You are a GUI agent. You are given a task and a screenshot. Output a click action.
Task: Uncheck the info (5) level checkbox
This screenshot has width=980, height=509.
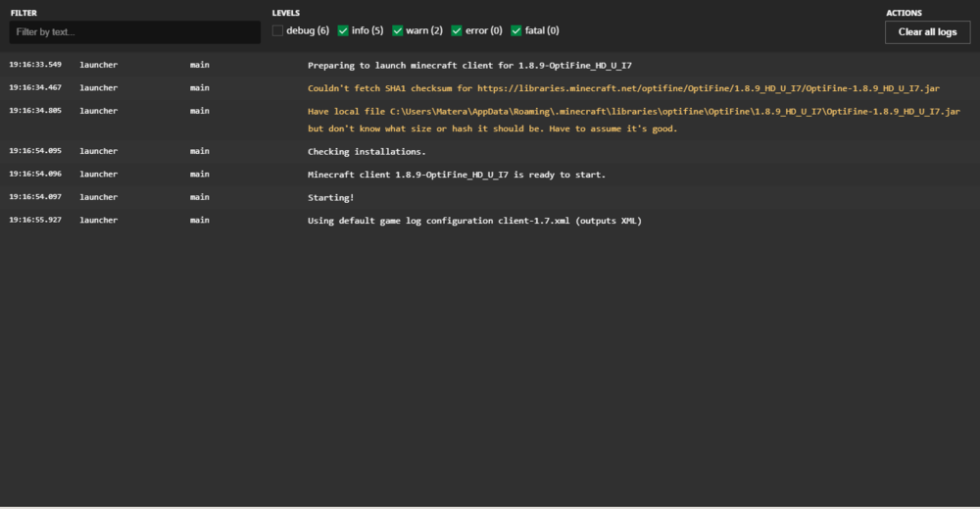click(343, 30)
